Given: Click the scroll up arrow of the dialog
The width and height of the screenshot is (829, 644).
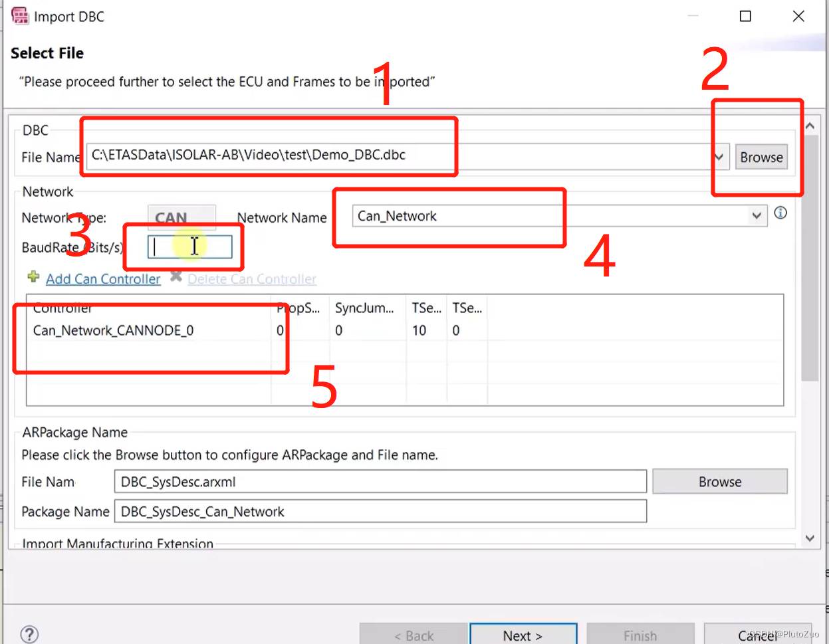Looking at the screenshot, I should [x=810, y=126].
